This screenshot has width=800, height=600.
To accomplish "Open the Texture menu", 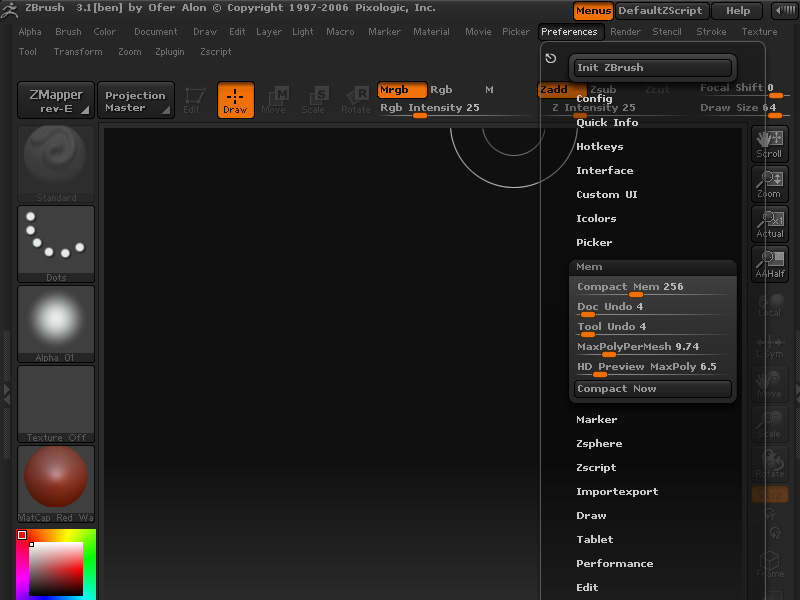I will (760, 32).
